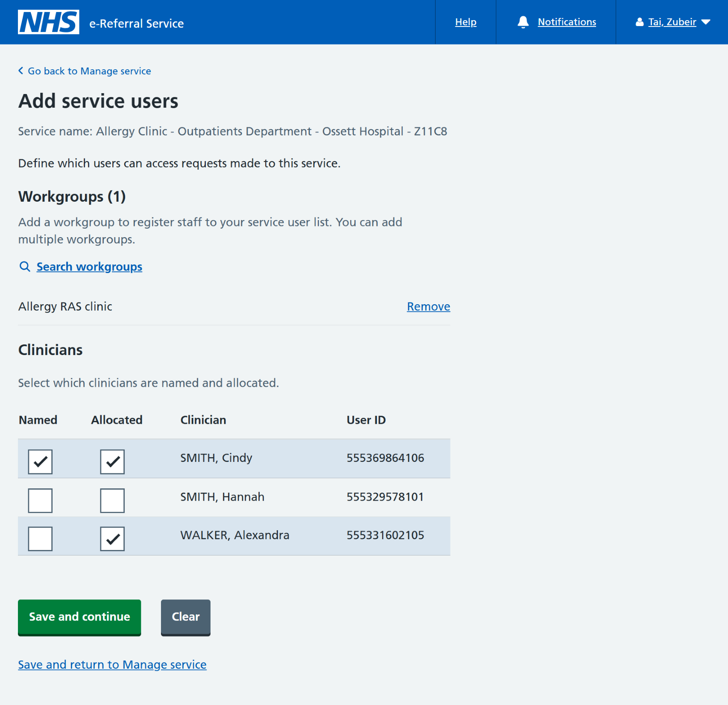Click the Allergy RAS clinic workgroup name

[x=65, y=306]
